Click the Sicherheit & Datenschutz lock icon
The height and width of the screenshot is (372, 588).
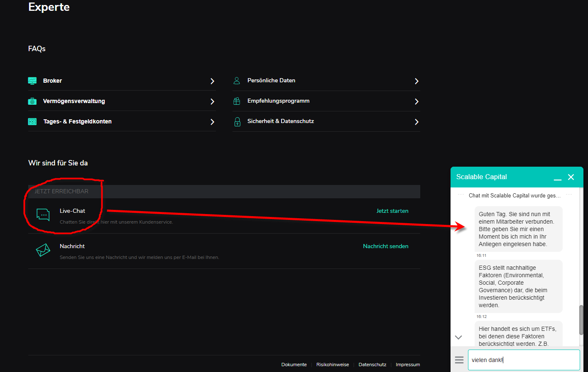point(237,121)
